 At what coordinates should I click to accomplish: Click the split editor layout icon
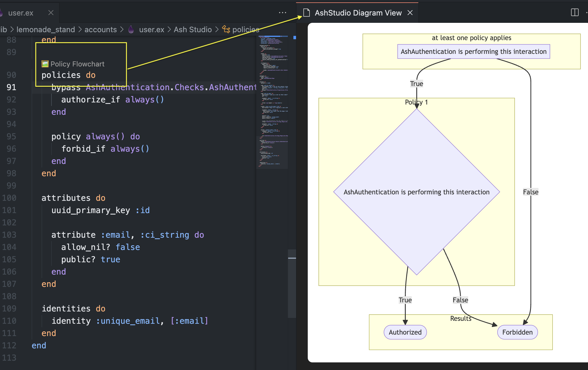coord(575,13)
